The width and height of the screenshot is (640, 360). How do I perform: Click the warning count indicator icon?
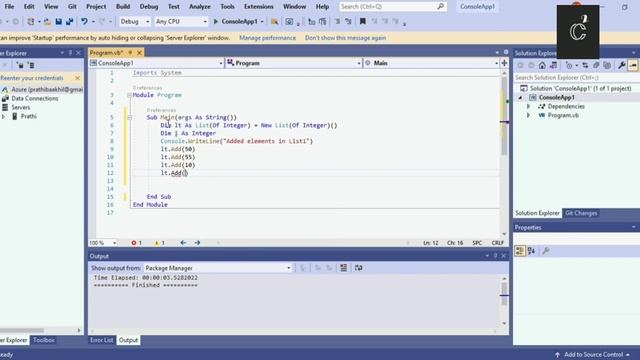pos(160,242)
